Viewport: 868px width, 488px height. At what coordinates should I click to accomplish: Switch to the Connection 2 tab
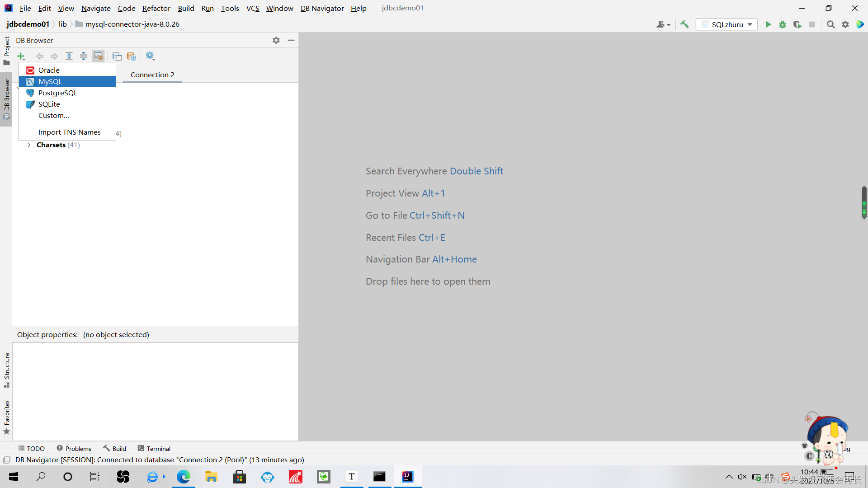[152, 75]
